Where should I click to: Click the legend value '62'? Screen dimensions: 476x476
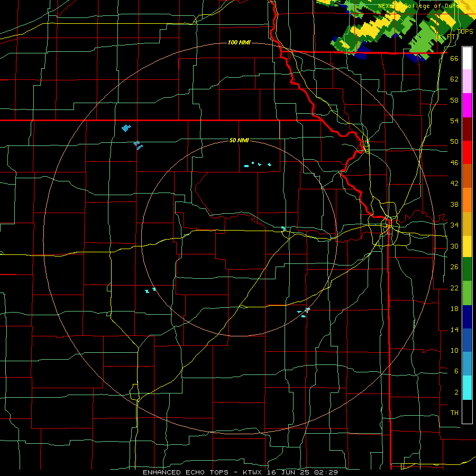[x=454, y=79]
